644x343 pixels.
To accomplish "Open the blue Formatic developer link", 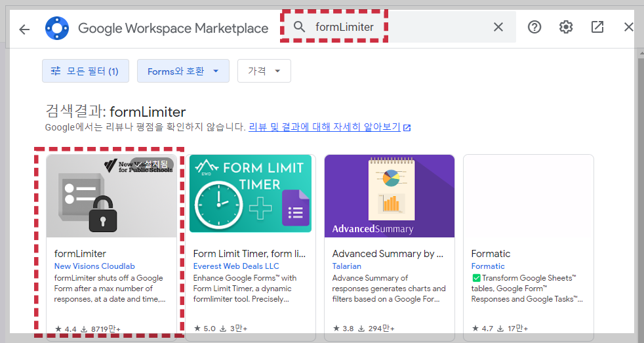I will click(488, 266).
